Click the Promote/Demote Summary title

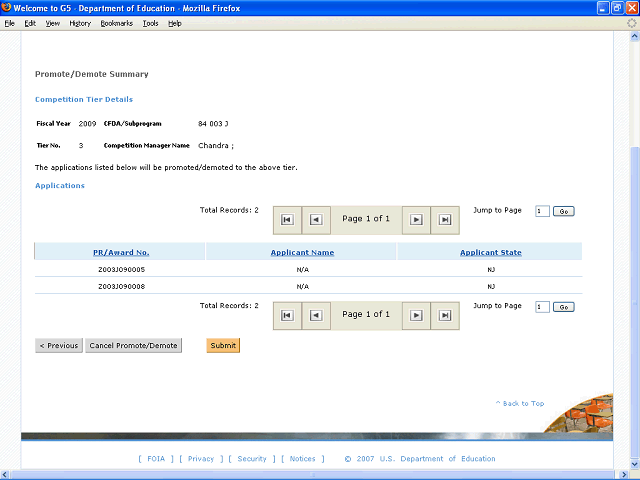(x=91, y=74)
